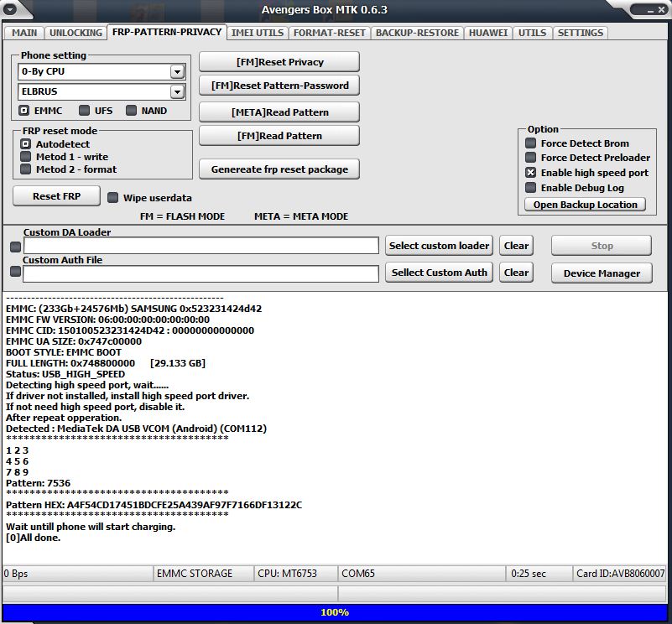Image resolution: width=672 pixels, height=624 pixels.
Task: Toggle the Wipe userdata checkbox
Action: [112, 198]
